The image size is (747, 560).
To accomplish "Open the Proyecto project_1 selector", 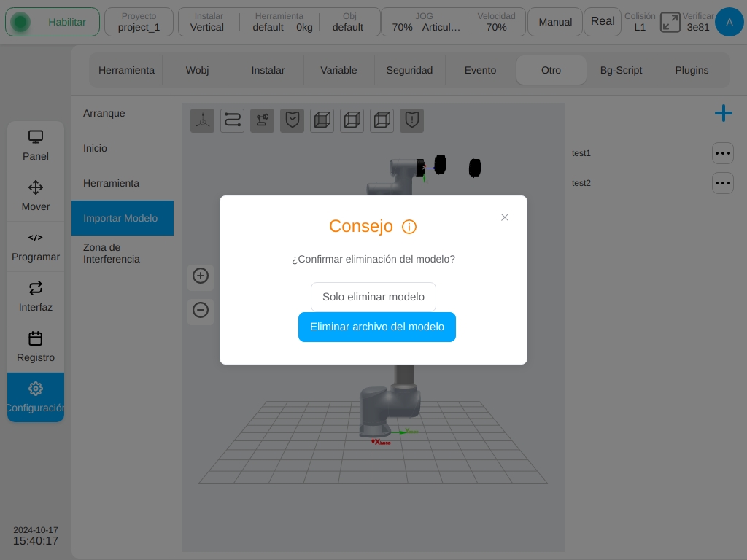I will (139, 22).
